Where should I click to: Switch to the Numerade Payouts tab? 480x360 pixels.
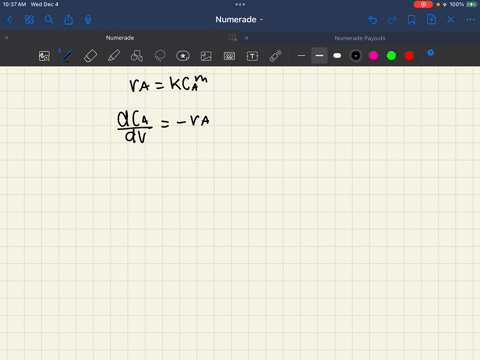pos(360,38)
